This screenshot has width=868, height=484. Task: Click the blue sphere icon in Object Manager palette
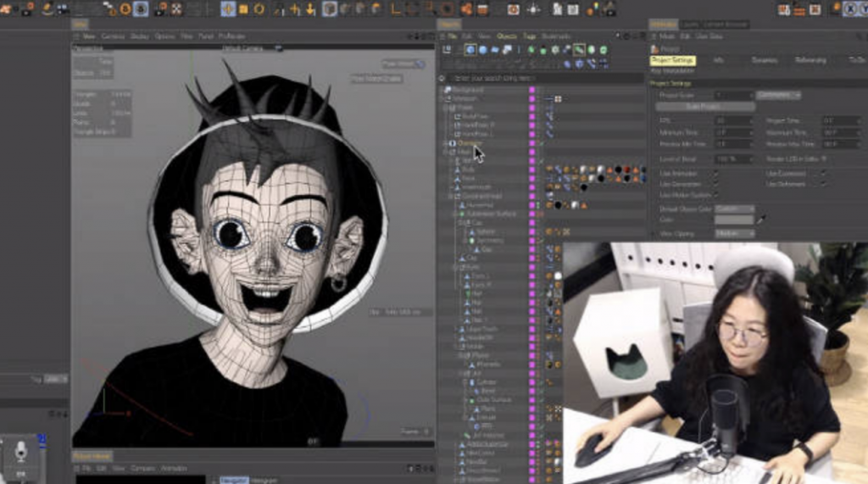[482, 50]
